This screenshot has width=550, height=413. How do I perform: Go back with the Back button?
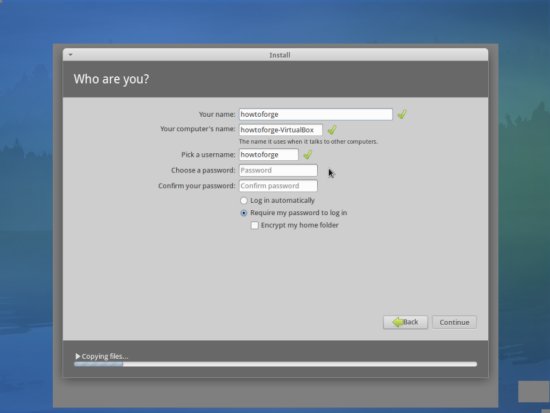click(x=405, y=322)
